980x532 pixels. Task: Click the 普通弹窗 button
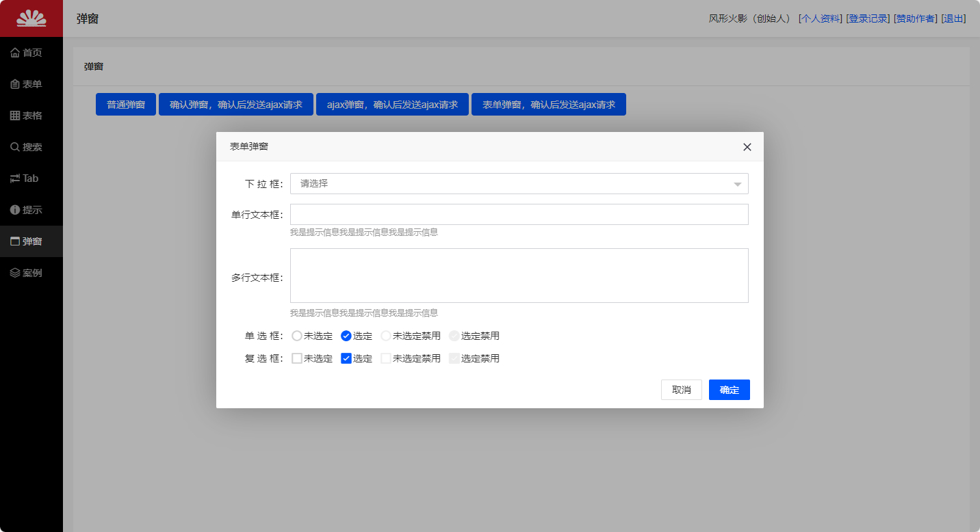tap(126, 105)
